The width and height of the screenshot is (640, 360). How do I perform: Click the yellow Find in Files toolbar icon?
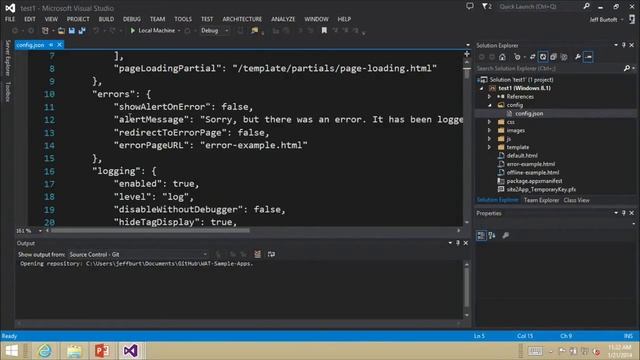(x=255, y=31)
